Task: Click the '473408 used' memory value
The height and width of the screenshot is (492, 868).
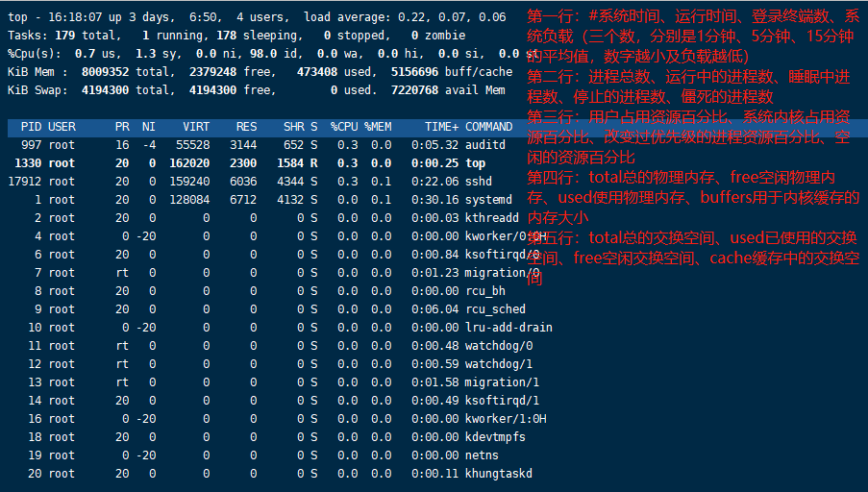Action: coord(335,72)
